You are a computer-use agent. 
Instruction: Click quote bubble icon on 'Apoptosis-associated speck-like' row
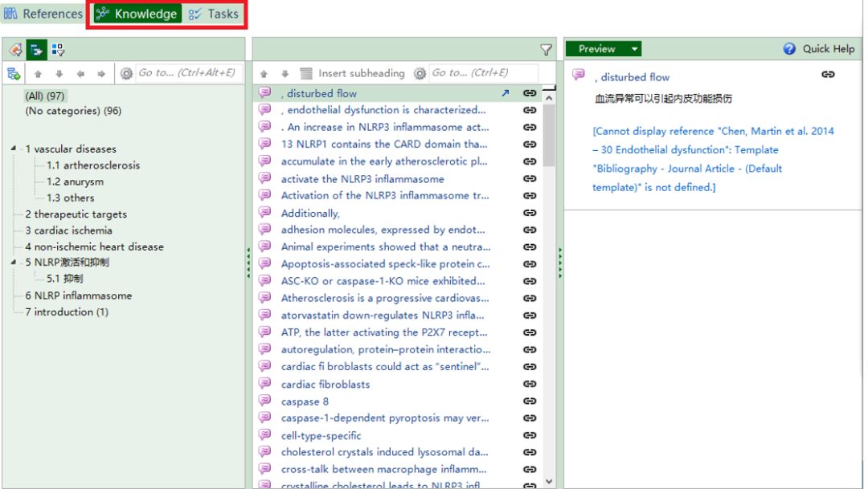point(265,263)
